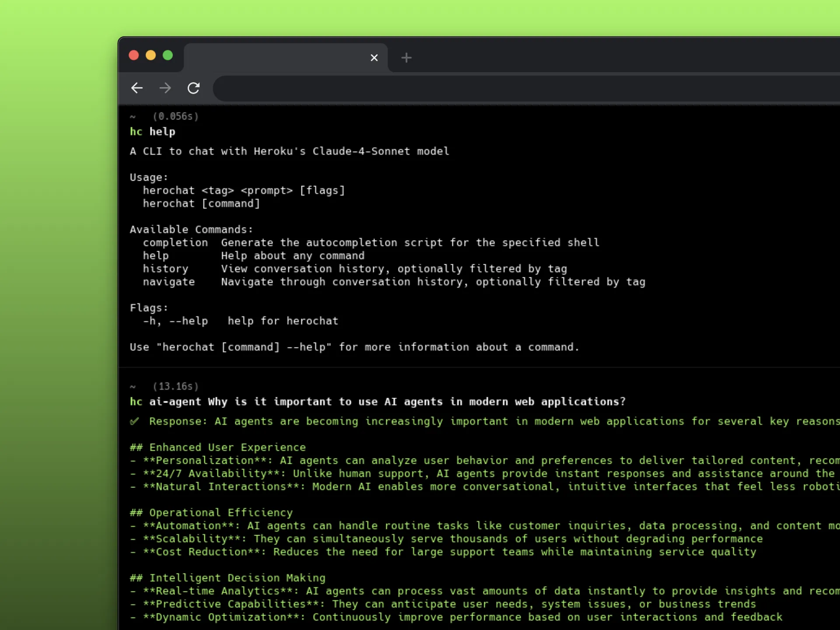Reload the current page

194,88
